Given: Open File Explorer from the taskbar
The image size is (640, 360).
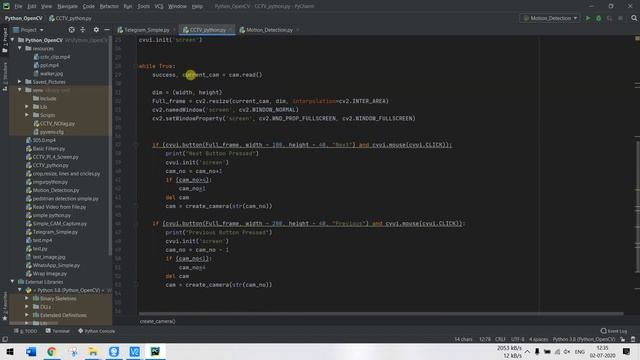Looking at the screenshot, I should coord(93,351).
